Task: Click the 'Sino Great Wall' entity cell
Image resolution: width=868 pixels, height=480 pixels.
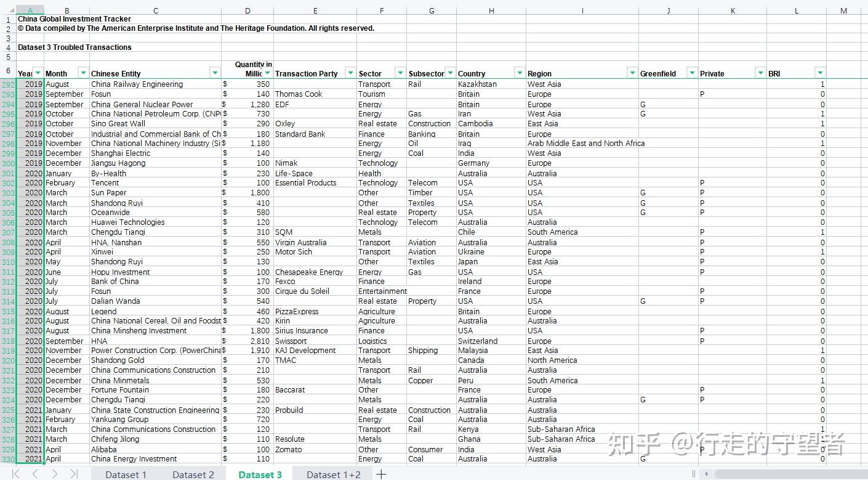Action: click(x=156, y=124)
